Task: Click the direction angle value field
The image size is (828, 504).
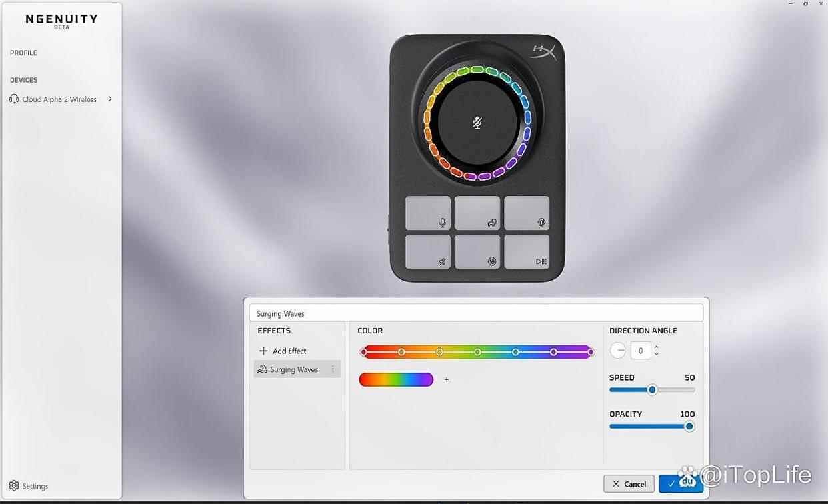Action: [x=641, y=350]
